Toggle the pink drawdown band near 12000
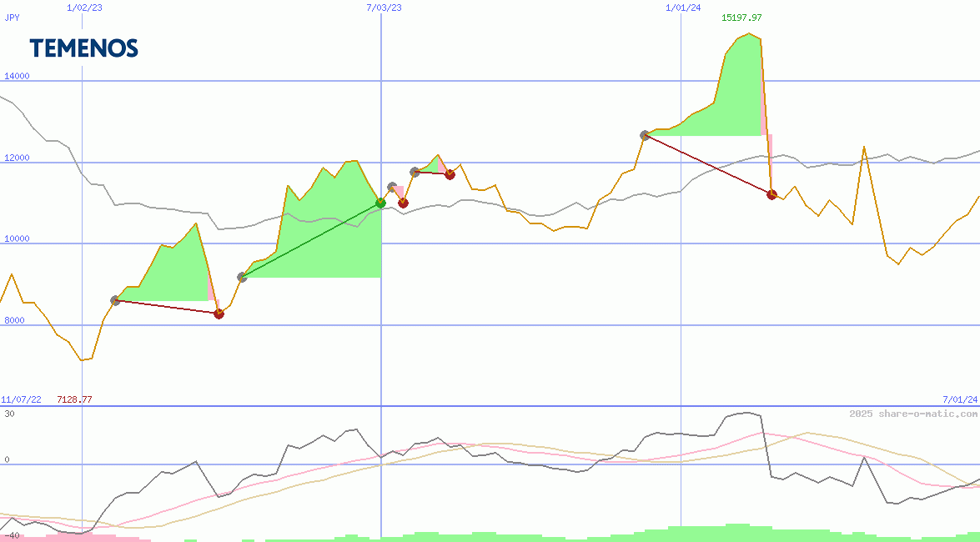Screen dimensions: 980x542 click(768, 150)
